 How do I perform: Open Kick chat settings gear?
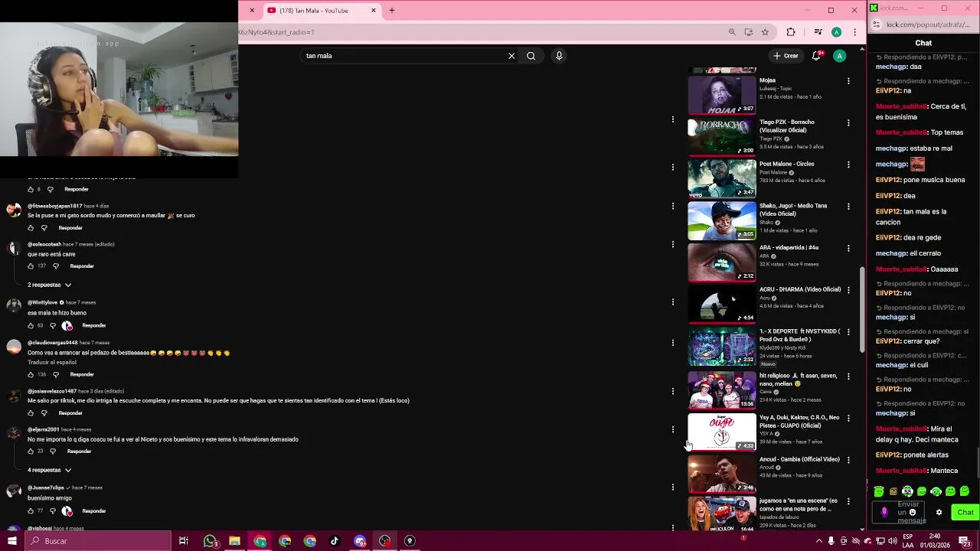[x=939, y=512]
